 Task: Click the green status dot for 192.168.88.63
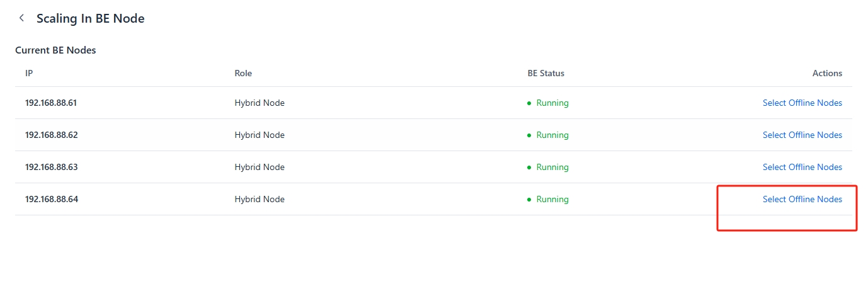click(x=529, y=168)
